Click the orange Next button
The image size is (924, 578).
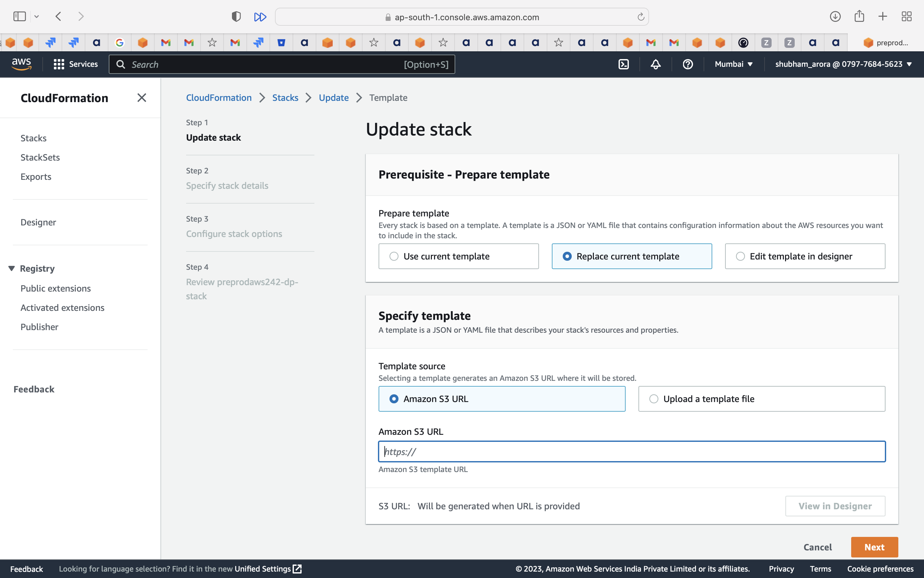[x=874, y=547]
